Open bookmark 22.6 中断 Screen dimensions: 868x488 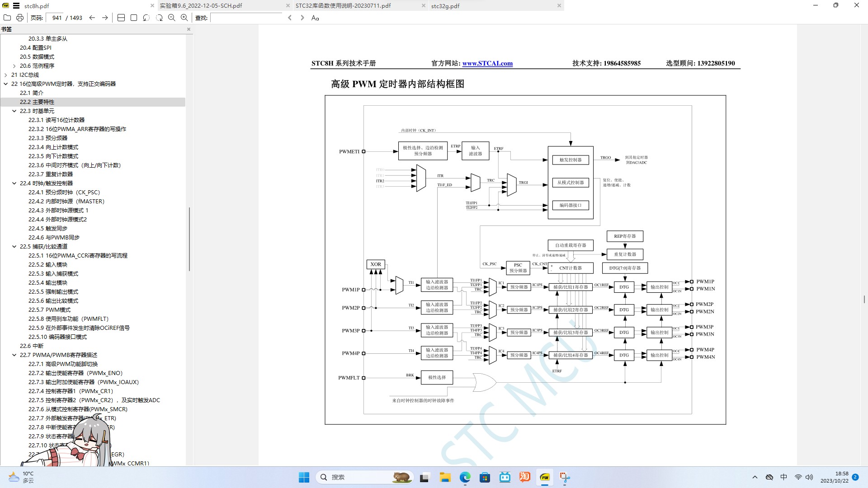(x=31, y=346)
